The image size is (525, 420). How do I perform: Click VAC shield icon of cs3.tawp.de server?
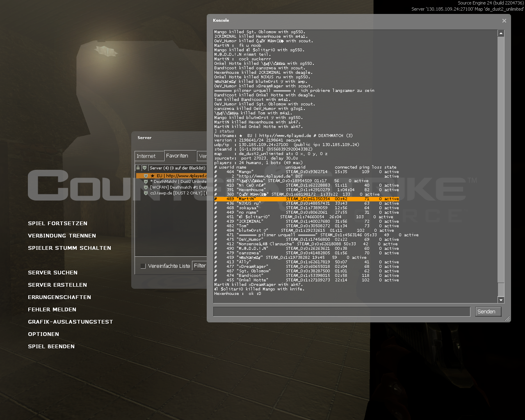coord(146,193)
